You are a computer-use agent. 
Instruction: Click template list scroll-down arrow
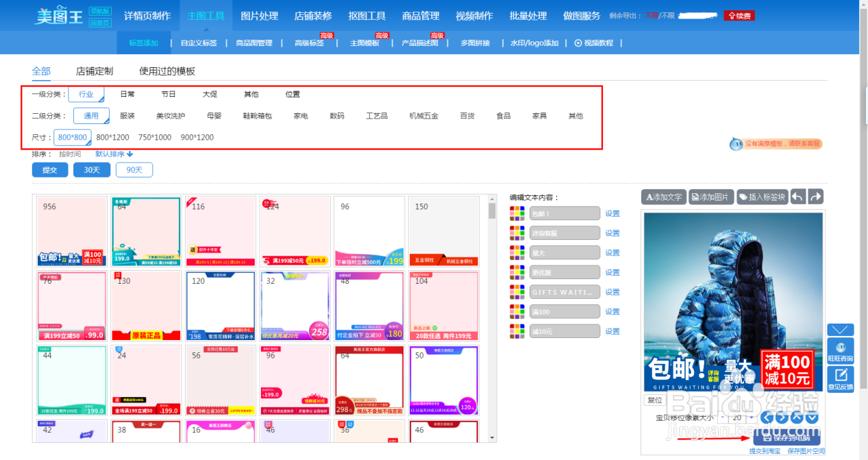point(492,437)
